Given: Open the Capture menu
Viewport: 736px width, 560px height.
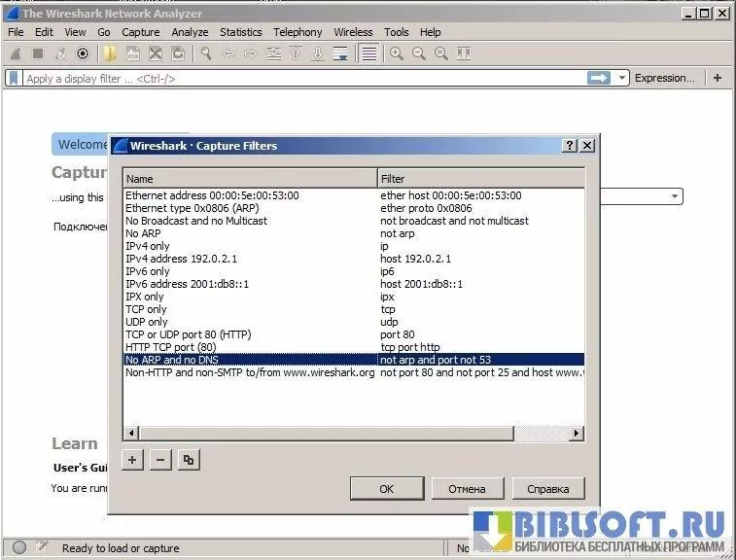Looking at the screenshot, I should pyautogui.click(x=140, y=32).
